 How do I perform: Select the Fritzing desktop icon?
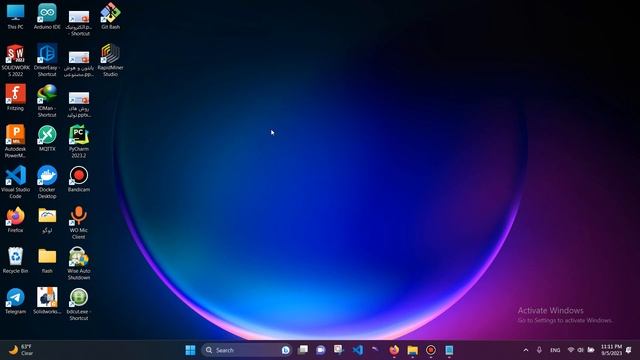pyautogui.click(x=16, y=98)
